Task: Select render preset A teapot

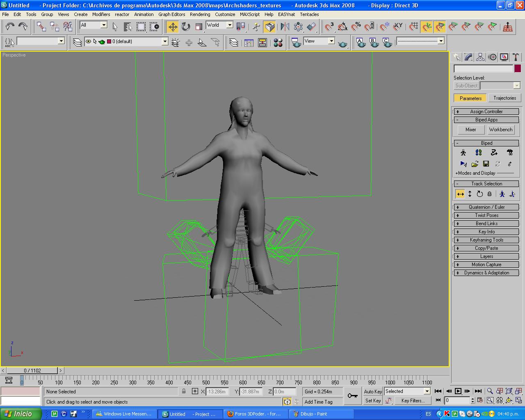Action: (361, 43)
